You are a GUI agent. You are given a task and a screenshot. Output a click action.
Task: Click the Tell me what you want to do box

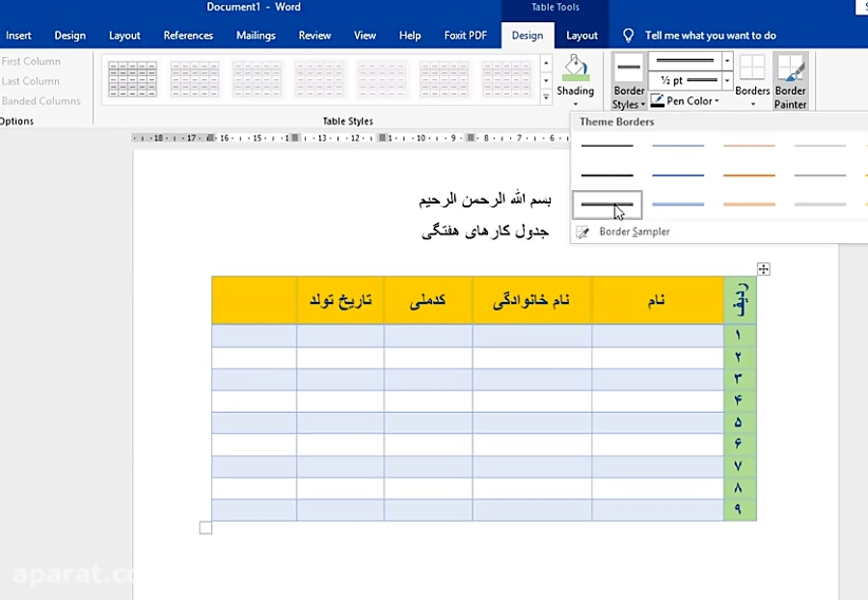coord(710,36)
